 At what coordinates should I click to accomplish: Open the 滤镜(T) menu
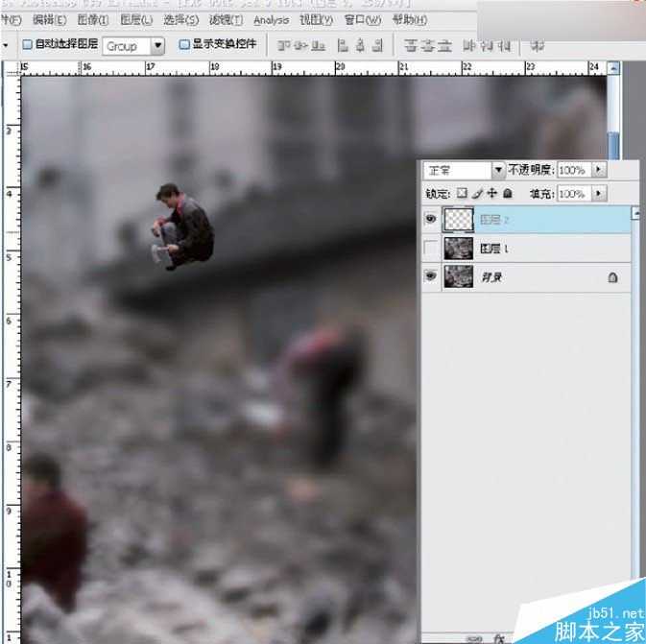226,20
